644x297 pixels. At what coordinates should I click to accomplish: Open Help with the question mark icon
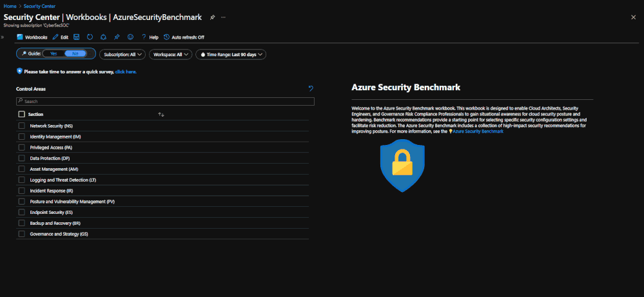tap(144, 37)
